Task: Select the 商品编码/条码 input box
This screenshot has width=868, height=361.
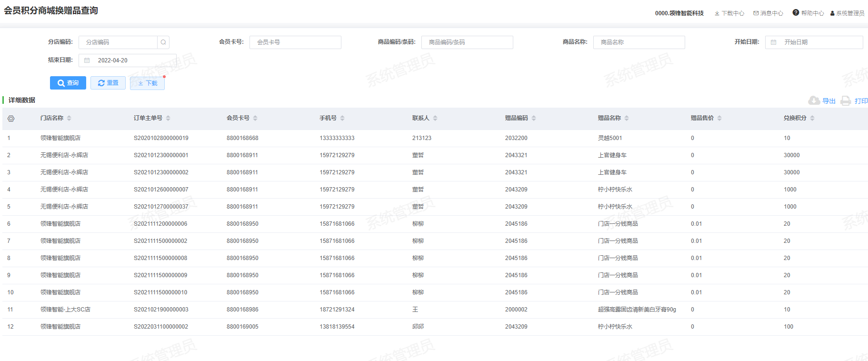Action: 467,42
